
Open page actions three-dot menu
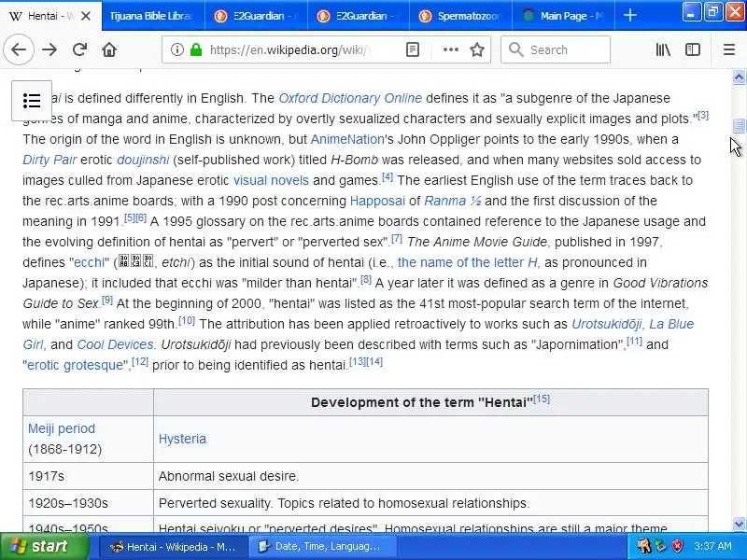click(x=451, y=49)
